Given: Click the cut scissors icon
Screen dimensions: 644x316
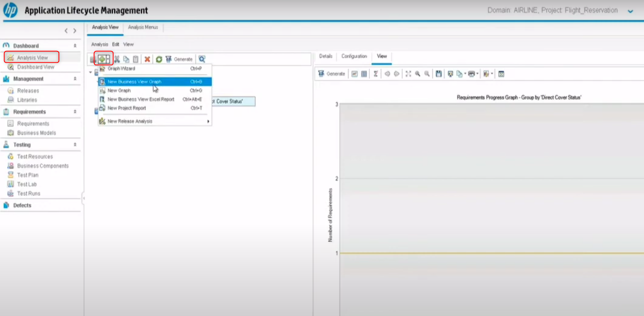Looking at the screenshot, I should click(117, 59).
